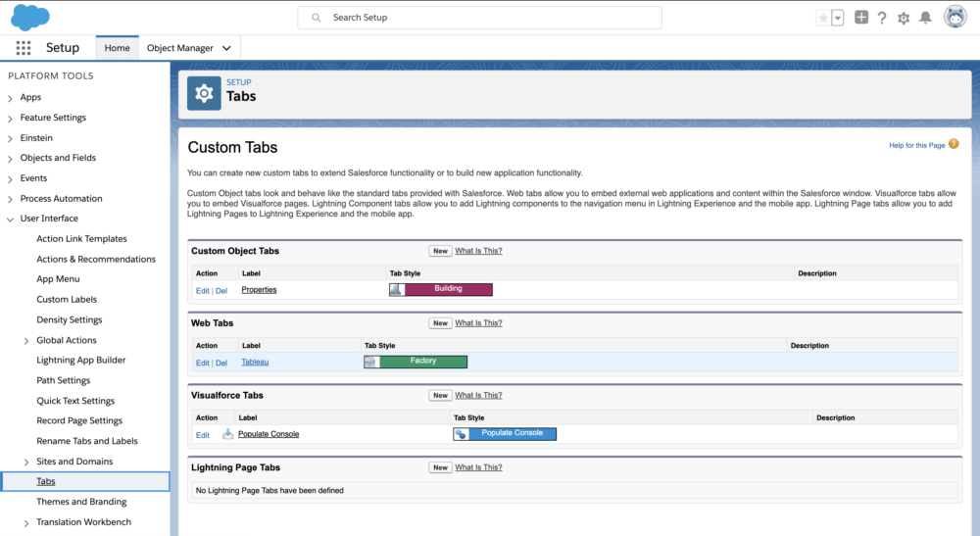Open the setup gear menu icon
This screenshot has width=980, height=536.
point(904,18)
